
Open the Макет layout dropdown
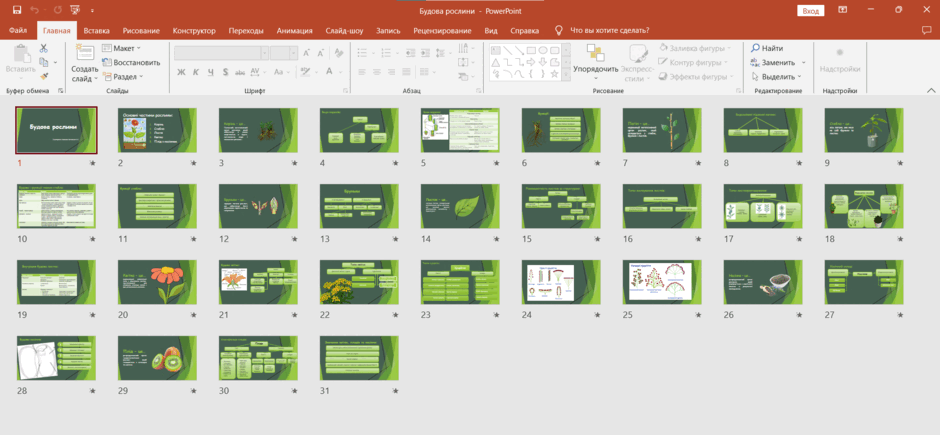(122, 48)
